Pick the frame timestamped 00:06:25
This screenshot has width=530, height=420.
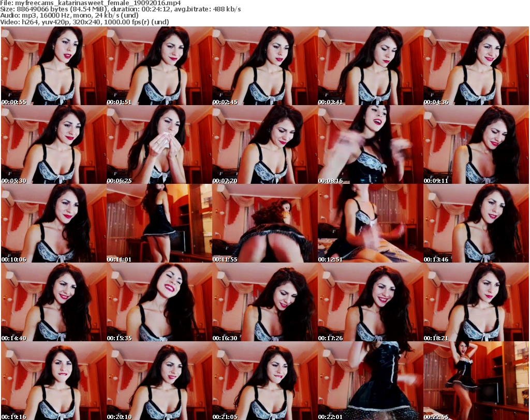pos(159,144)
